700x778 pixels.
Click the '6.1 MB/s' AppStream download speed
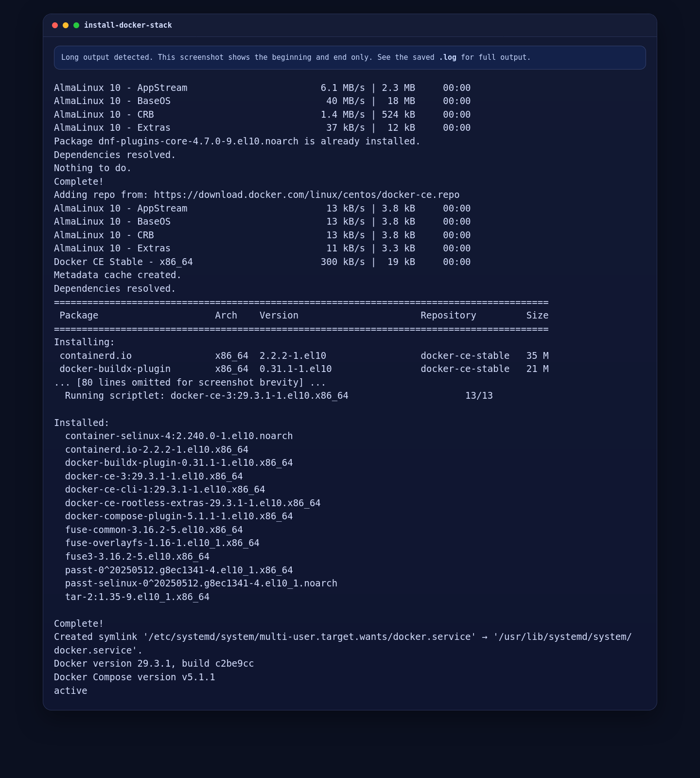(343, 88)
